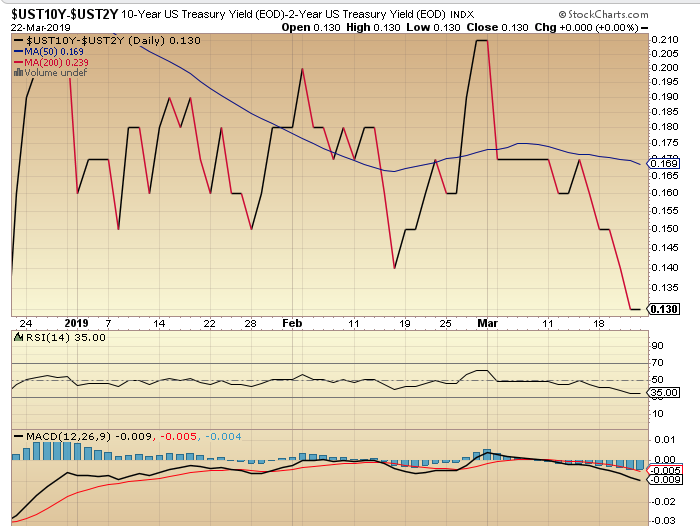The width and height of the screenshot is (700, 526).
Task: Click the 0.169 MA(50) price tag
Action: coord(663,163)
